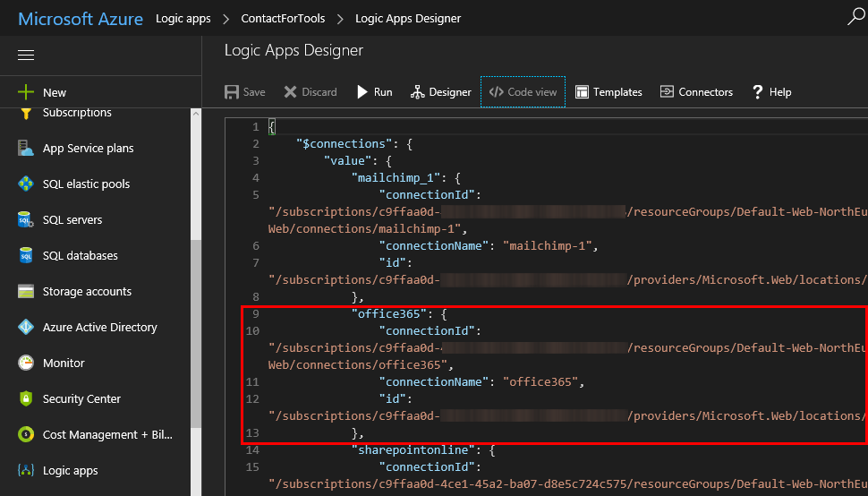
Task: Go to ContactForTools breadcrumb
Action: click(x=283, y=18)
